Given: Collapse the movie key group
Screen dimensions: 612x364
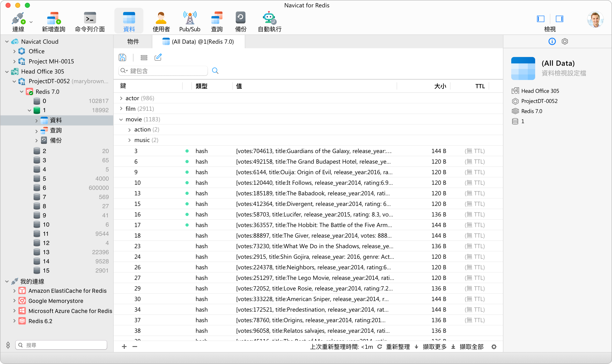Looking at the screenshot, I should click(x=121, y=119).
